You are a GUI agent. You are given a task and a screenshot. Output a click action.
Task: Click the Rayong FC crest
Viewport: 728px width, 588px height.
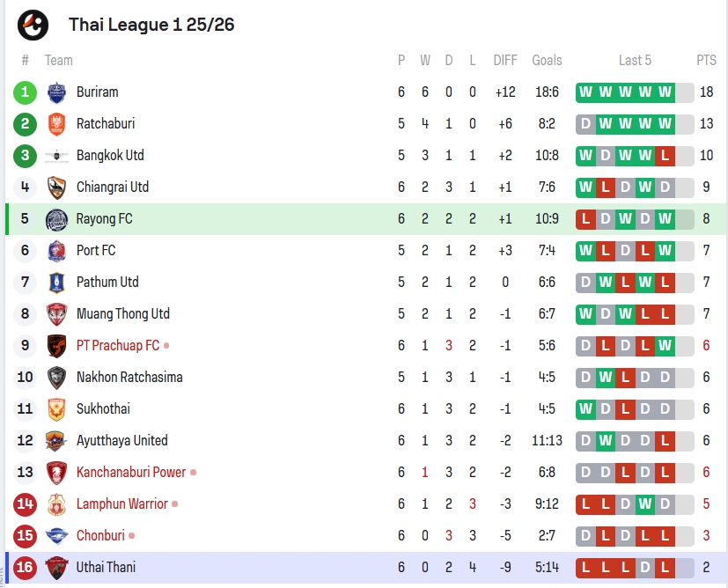[56, 219]
